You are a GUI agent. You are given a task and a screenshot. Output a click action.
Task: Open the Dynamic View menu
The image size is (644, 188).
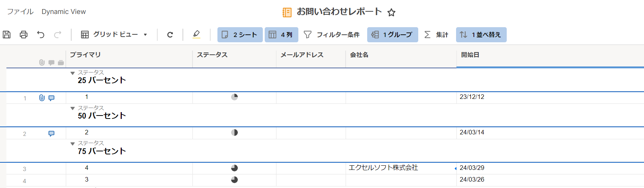[64, 12]
